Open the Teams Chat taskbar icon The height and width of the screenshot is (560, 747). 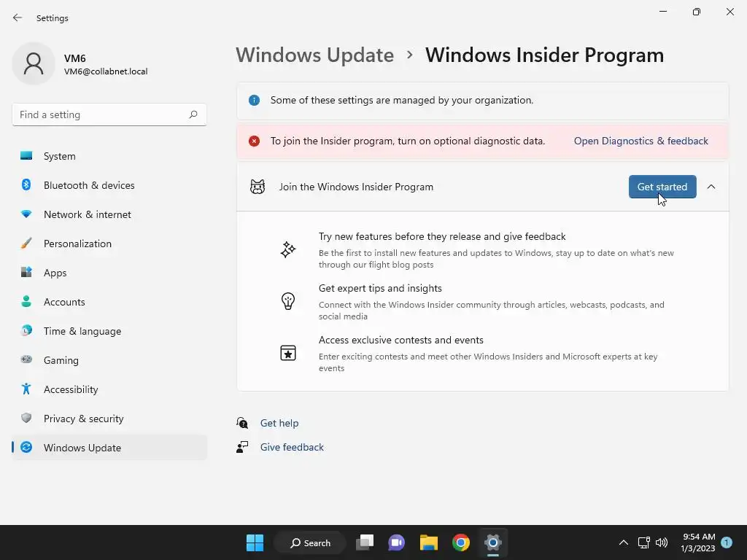(396, 542)
